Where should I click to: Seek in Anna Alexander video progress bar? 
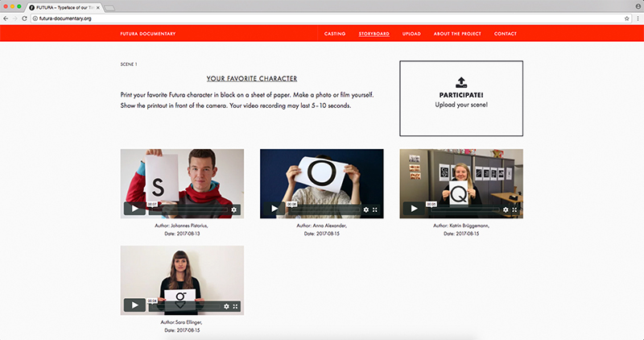coord(324,209)
